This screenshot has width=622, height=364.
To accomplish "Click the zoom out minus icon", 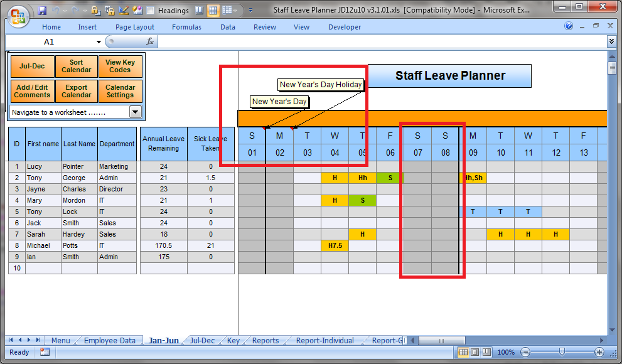I will (x=526, y=352).
